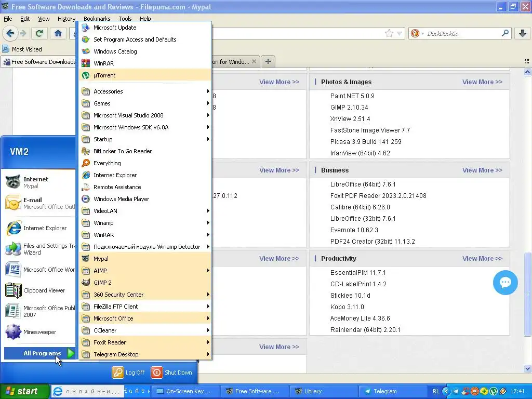532x399 pixels.
Task: Expand the Winamp folder
Action: pos(145,223)
